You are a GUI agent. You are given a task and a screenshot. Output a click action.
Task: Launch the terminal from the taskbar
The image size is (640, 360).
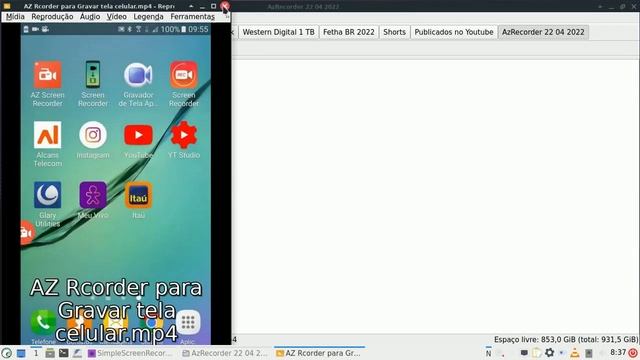[64, 353]
